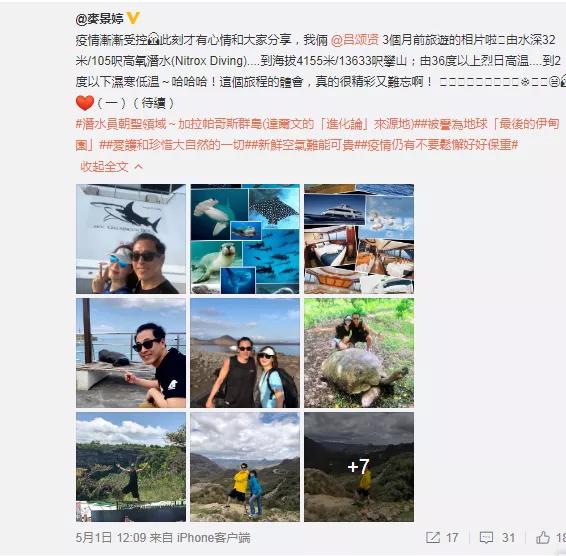Collapse post with 收起全文 arrow
Viewport: 566px width, 556px height.
pyautogui.click(x=111, y=166)
